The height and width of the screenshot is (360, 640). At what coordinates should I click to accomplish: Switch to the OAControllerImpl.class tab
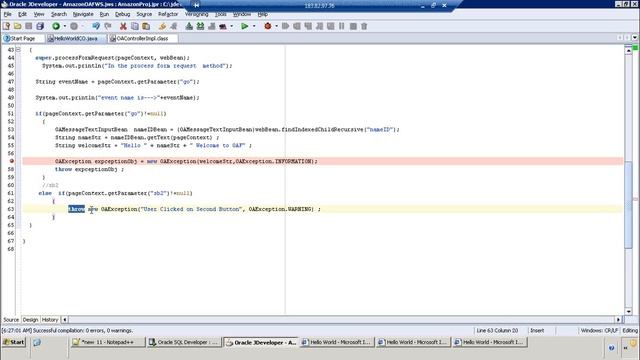[x=142, y=38]
